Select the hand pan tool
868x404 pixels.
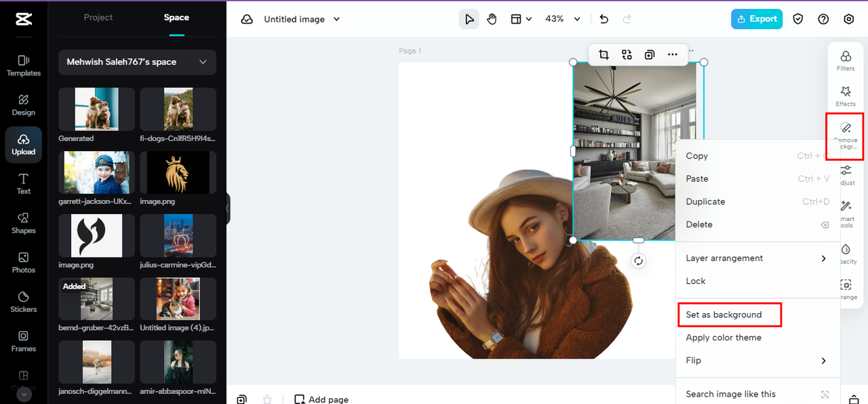point(492,19)
